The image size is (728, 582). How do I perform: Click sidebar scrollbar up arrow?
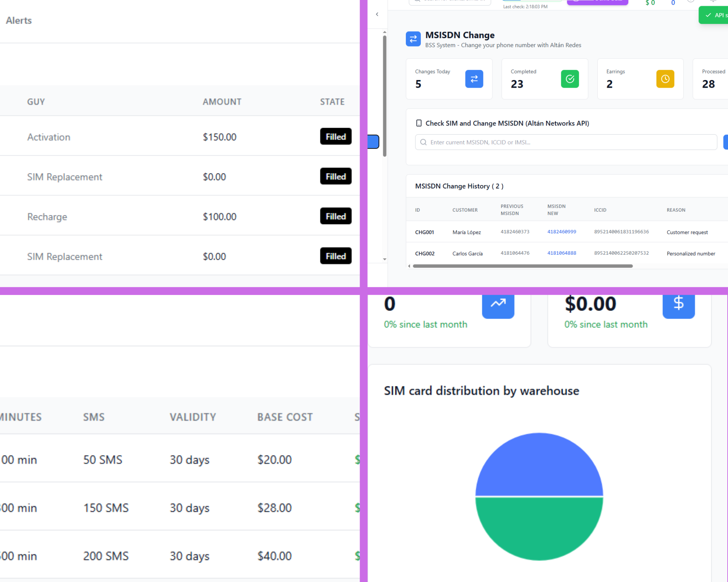click(x=384, y=32)
